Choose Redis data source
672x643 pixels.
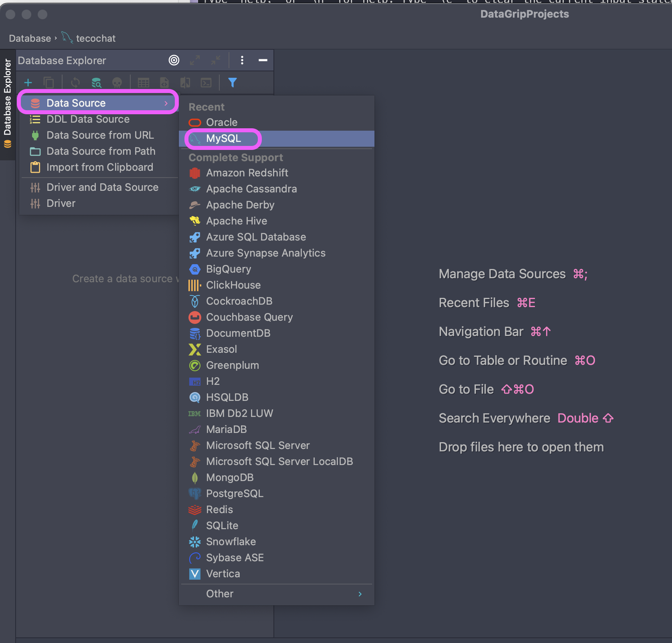click(x=277, y=510)
